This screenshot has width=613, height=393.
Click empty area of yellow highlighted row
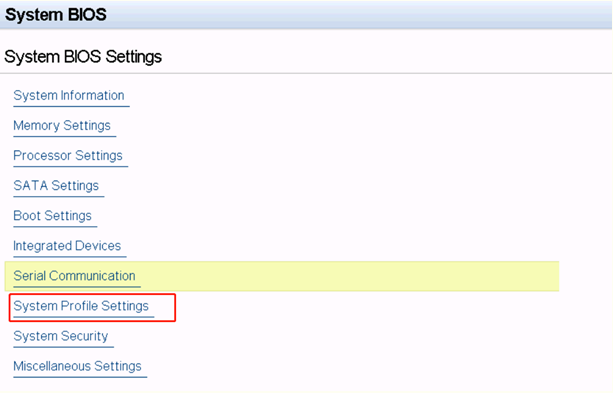click(348, 276)
